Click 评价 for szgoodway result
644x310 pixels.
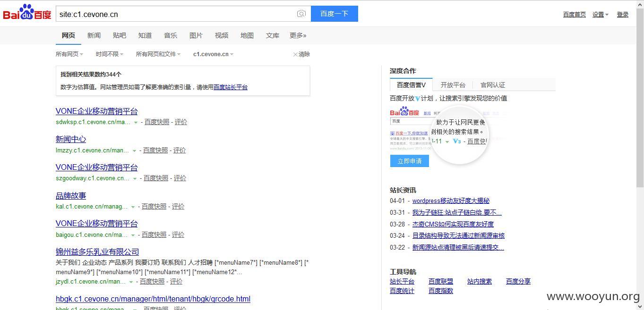(180, 178)
